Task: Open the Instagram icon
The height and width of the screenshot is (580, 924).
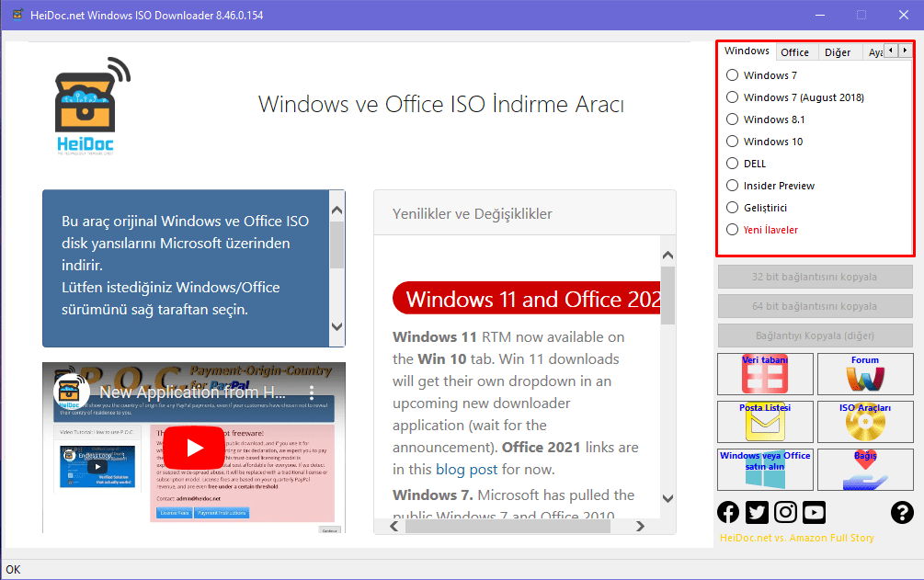Action: coord(785,512)
